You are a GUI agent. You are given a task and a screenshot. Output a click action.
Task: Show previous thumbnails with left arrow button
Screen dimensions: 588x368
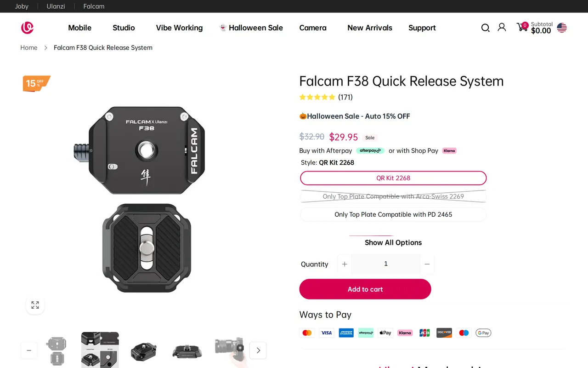[x=29, y=351]
